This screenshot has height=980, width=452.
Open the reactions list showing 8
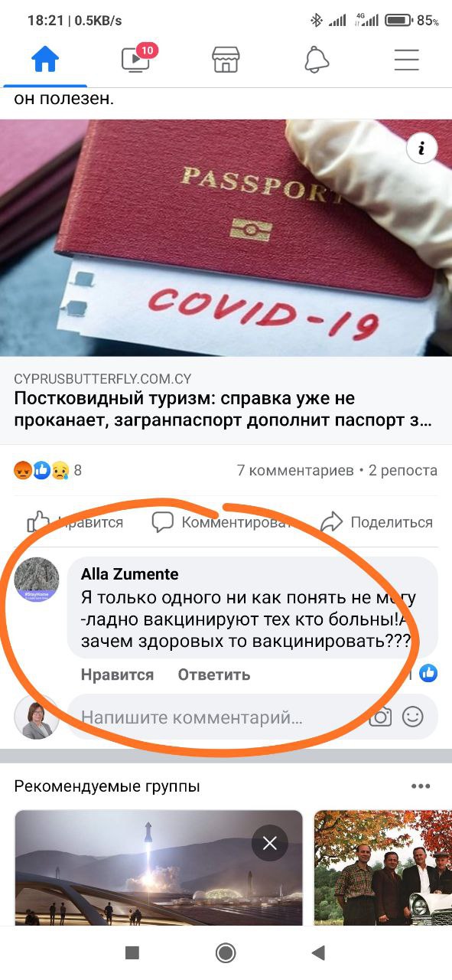[x=47, y=470]
